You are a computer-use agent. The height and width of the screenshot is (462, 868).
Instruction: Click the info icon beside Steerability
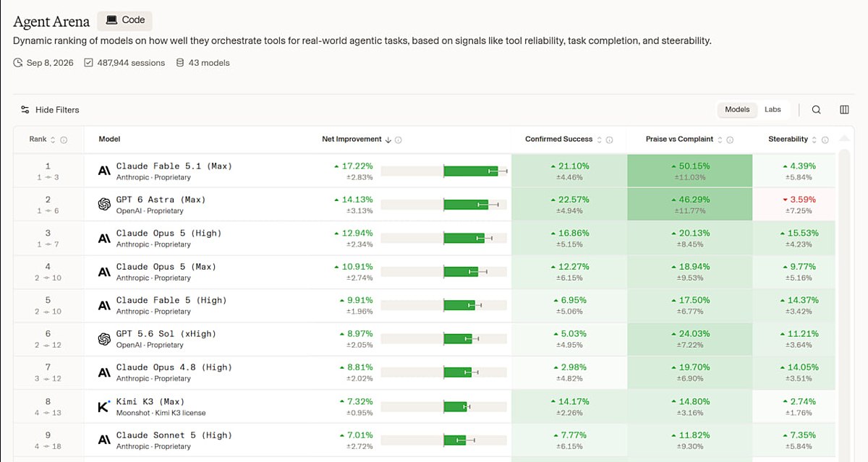click(825, 140)
